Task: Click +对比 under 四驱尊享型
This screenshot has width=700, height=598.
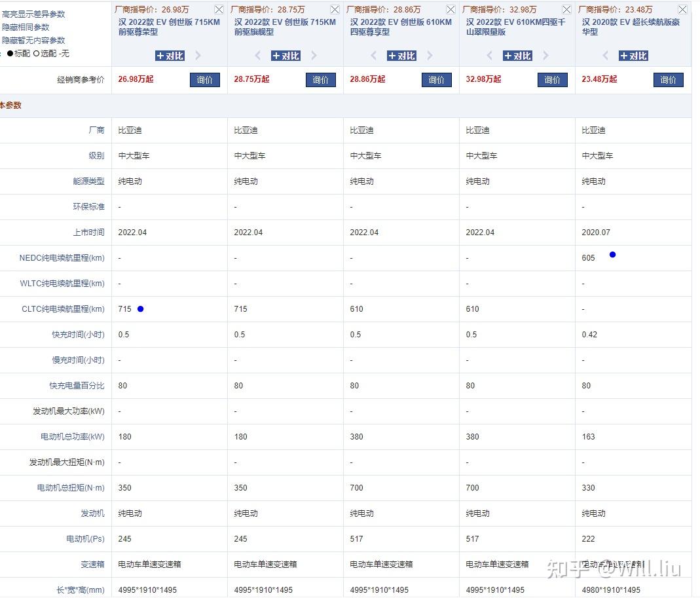Action: (402, 56)
